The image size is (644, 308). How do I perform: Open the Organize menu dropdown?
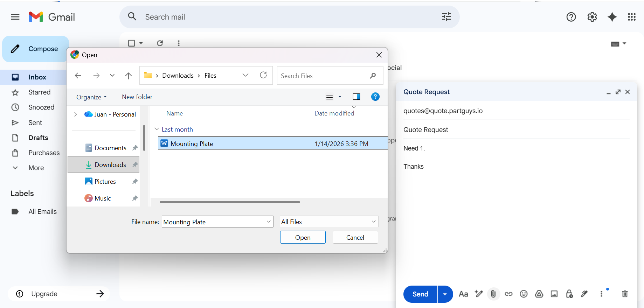point(91,97)
